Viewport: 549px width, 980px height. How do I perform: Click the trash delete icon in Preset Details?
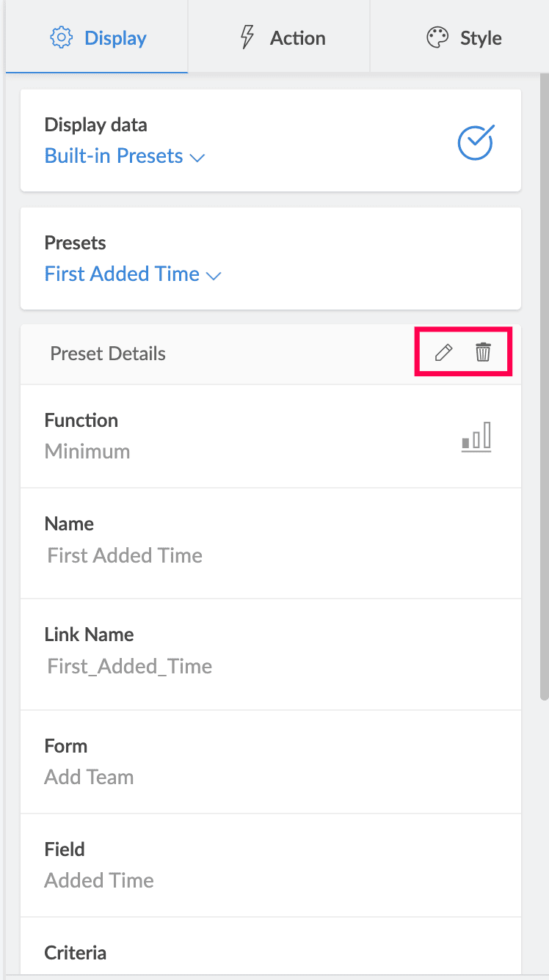pyautogui.click(x=483, y=353)
